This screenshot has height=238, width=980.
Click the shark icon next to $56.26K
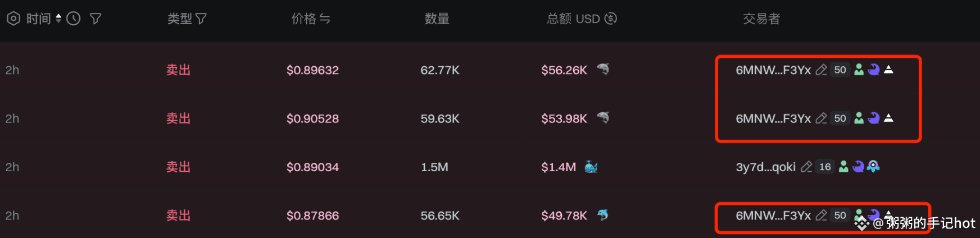603,70
